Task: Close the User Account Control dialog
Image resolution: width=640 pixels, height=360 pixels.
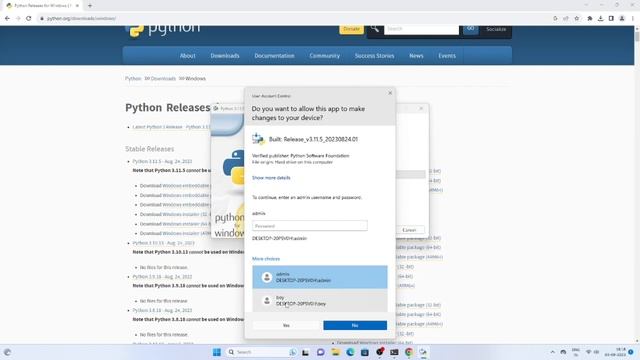Action: (x=390, y=93)
